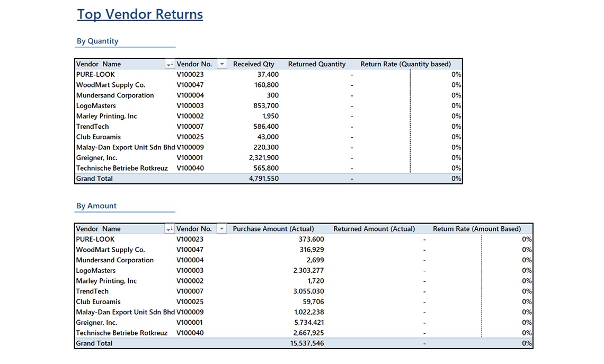Select V100023 in By Quantity table
Image resolution: width=604 pixels, height=364 pixels.
[x=190, y=75]
